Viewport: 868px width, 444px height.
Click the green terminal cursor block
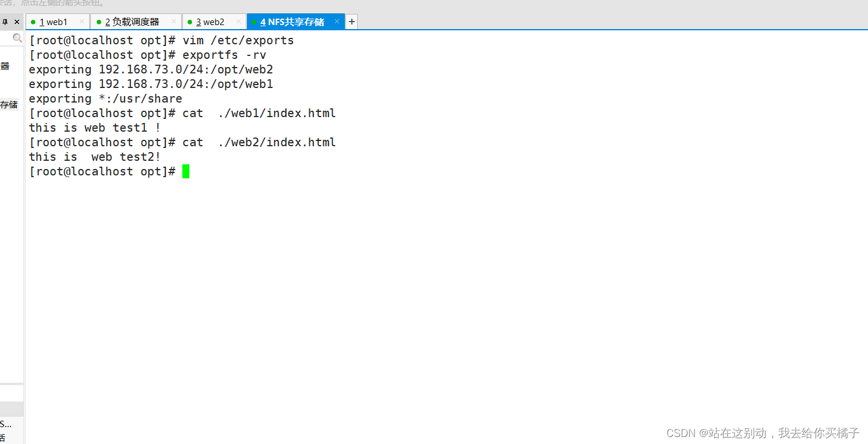(186, 171)
